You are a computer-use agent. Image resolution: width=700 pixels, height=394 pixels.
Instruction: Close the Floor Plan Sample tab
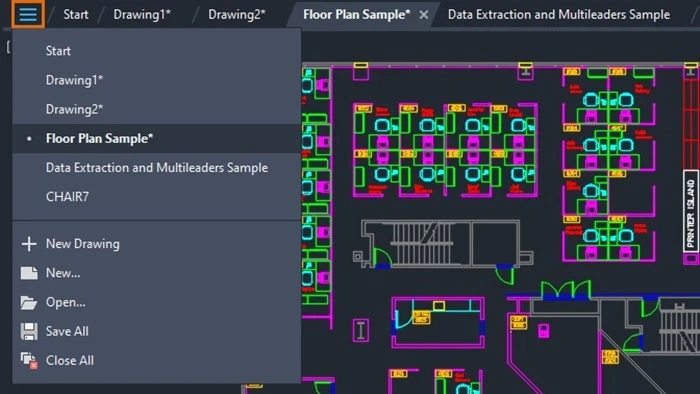(x=424, y=15)
